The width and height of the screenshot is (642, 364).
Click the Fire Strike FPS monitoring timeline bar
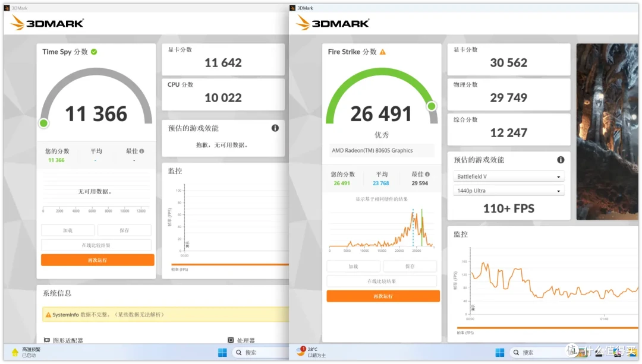(547, 328)
